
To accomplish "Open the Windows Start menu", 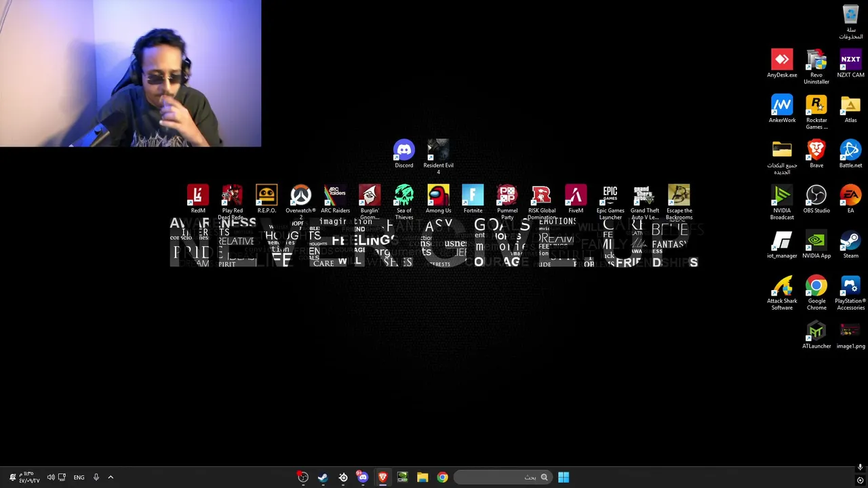I will 564,477.
